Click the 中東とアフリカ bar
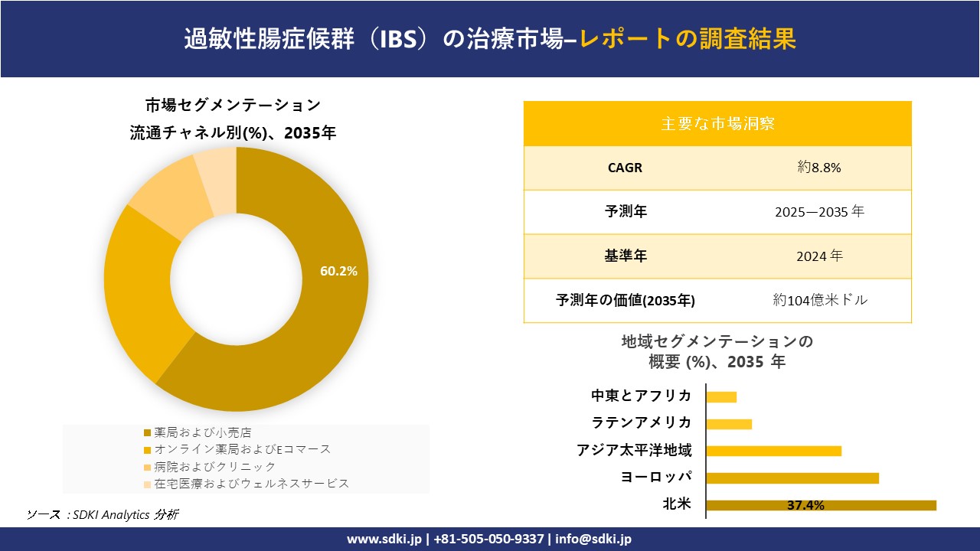This screenshot has width=980, height=551. 721,396
